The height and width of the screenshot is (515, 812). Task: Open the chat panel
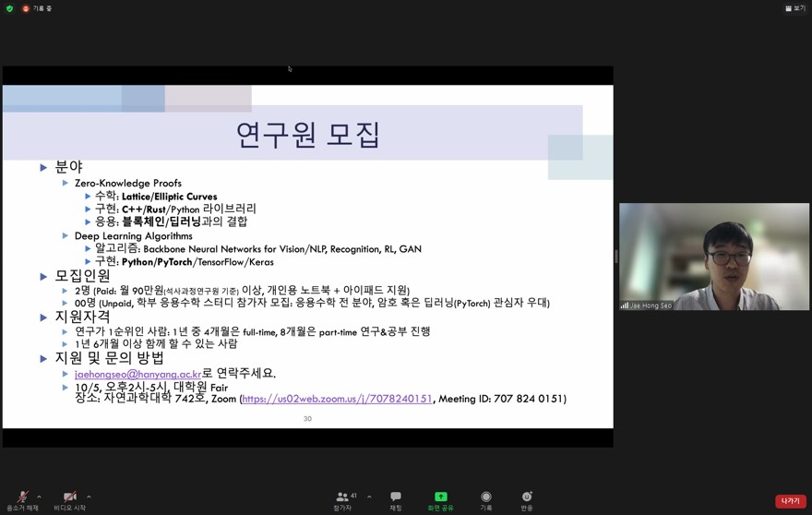coord(396,498)
